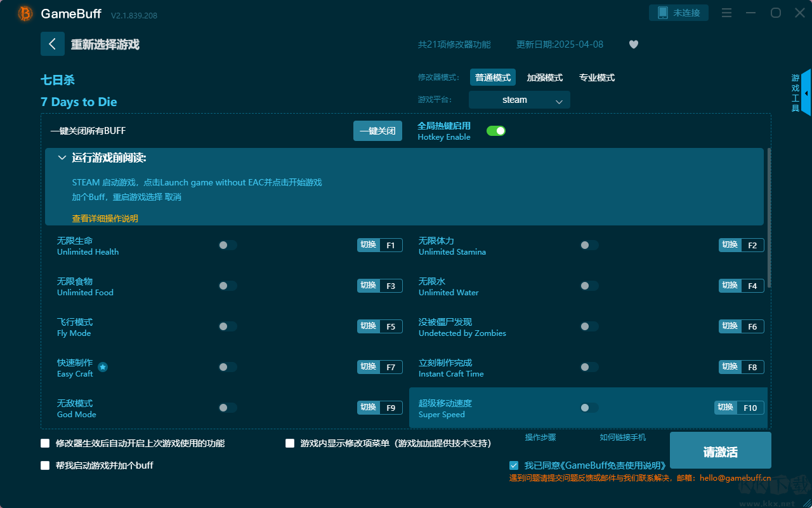Check 帮我启动游戏并加个buff checkbox
The height and width of the screenshot is (508, 812).
(45, 465)
